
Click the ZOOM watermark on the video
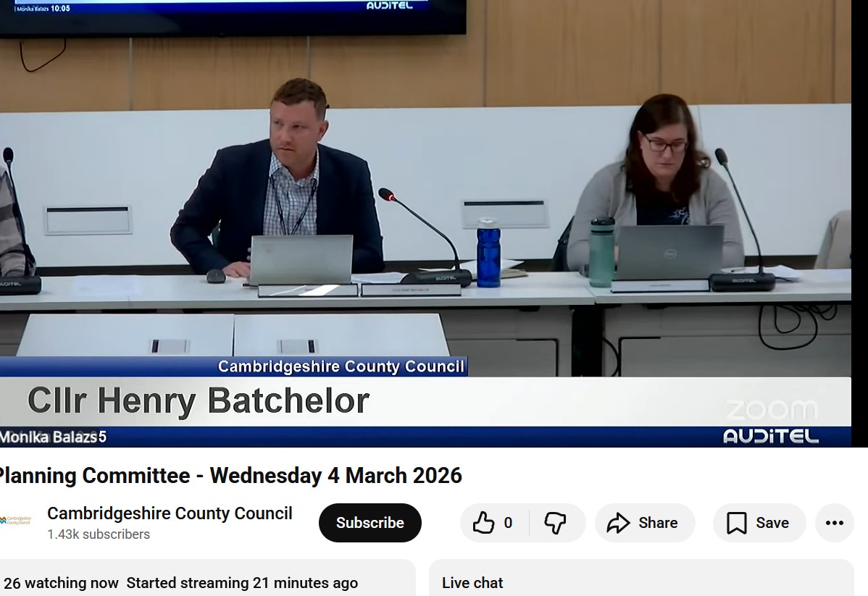[772, 410]
